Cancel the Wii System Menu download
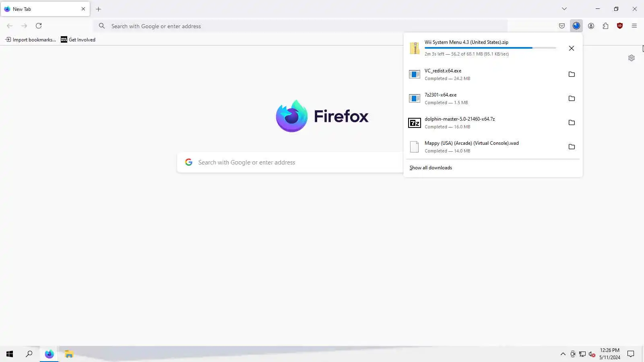The height and width of the screenshot is (362, 644). click(x=571, y=48)
